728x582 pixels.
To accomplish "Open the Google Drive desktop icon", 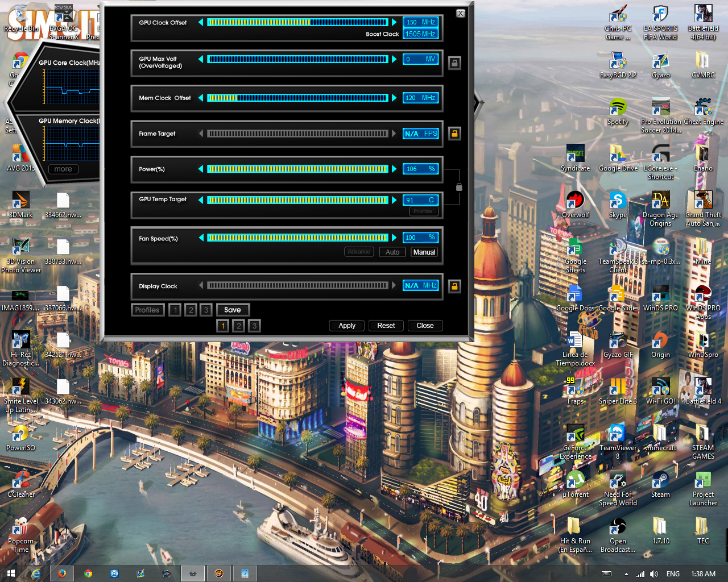I will pos(618,157).
